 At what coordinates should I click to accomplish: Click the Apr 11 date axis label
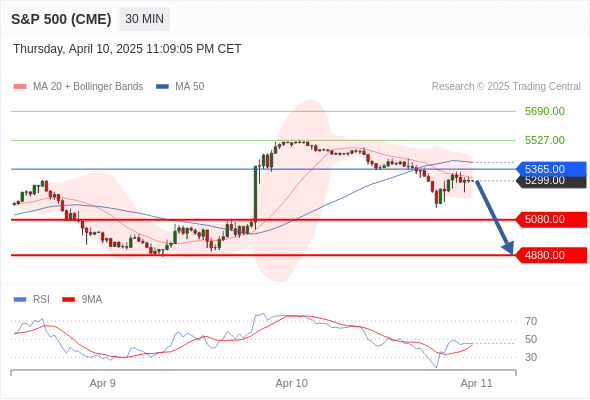476,383
